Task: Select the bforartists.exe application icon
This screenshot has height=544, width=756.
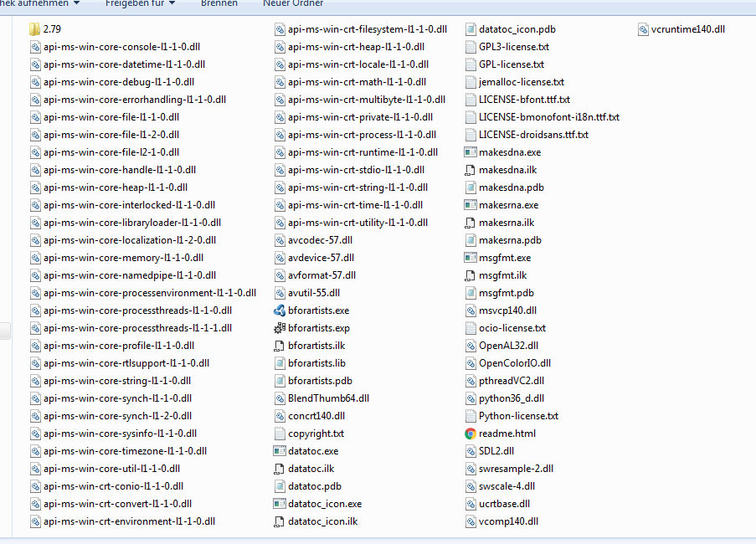Action: click(280, 310)
